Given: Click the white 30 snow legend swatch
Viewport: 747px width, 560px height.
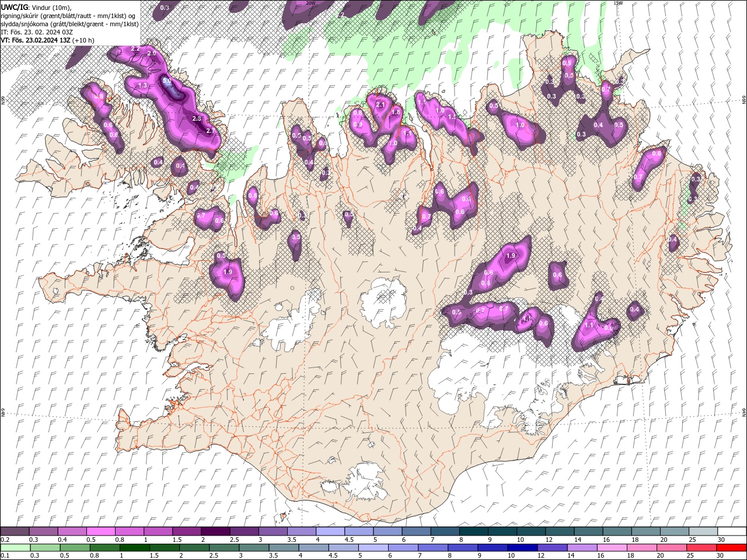Looking at the screenshot, I should click(x=732, y=531).
